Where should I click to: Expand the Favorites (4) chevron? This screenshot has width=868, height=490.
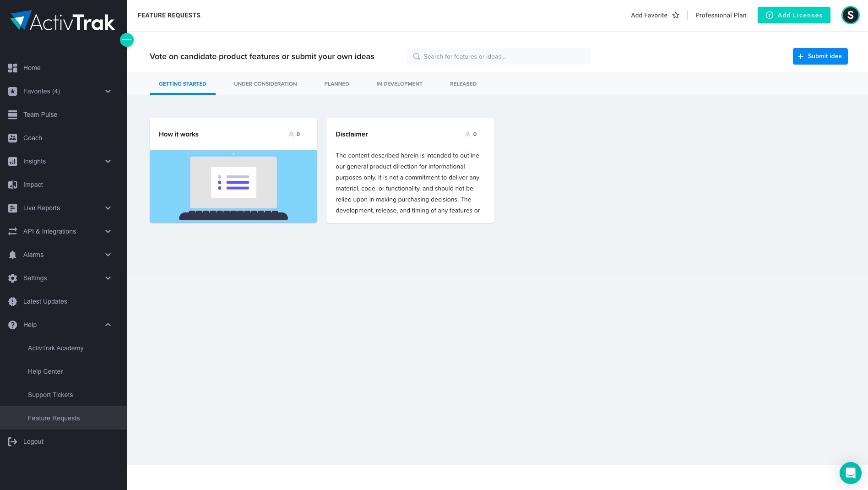pyautogui.click(x=108, y=91)
